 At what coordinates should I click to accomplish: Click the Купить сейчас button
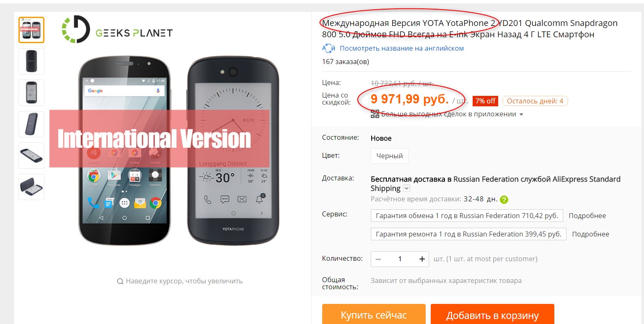point(373,315)
